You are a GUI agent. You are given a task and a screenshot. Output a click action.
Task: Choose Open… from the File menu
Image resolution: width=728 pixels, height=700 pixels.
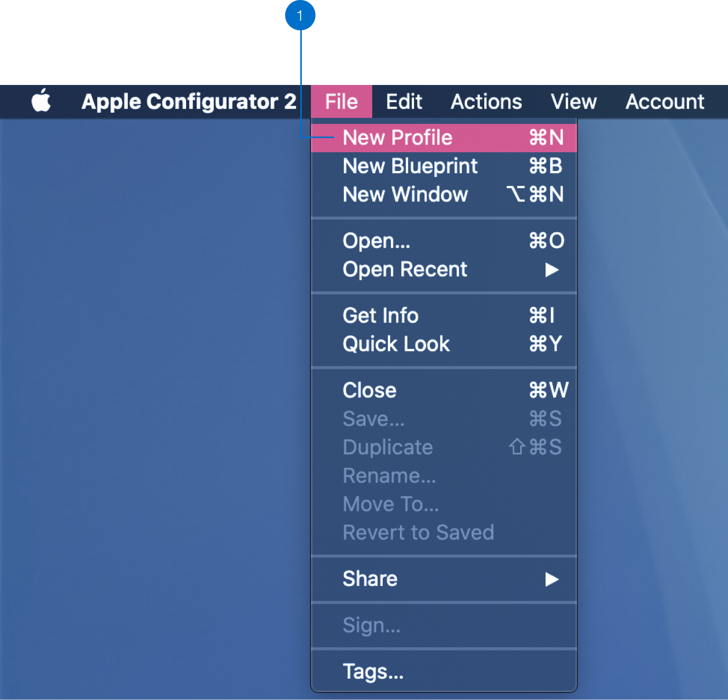point(444,241)
